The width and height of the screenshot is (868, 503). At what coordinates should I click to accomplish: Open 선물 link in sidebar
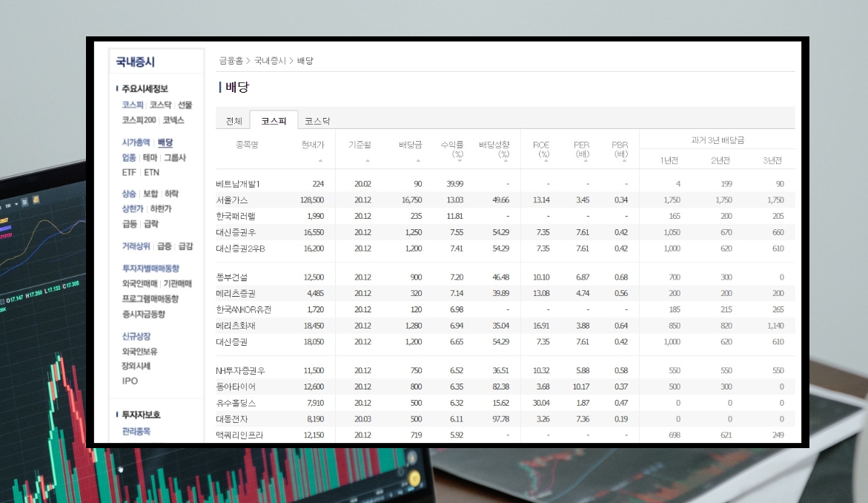pyautogui.click(x=185, y=105)
